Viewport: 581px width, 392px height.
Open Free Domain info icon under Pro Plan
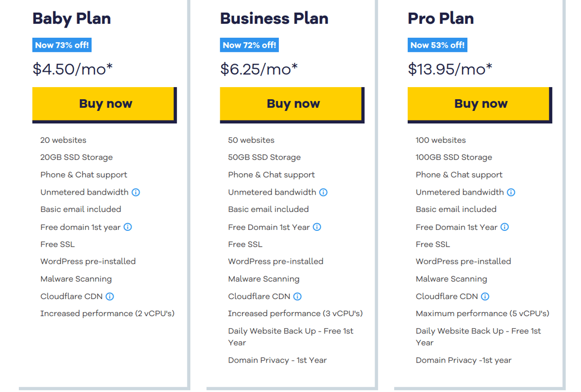click(x=505, y=227)
